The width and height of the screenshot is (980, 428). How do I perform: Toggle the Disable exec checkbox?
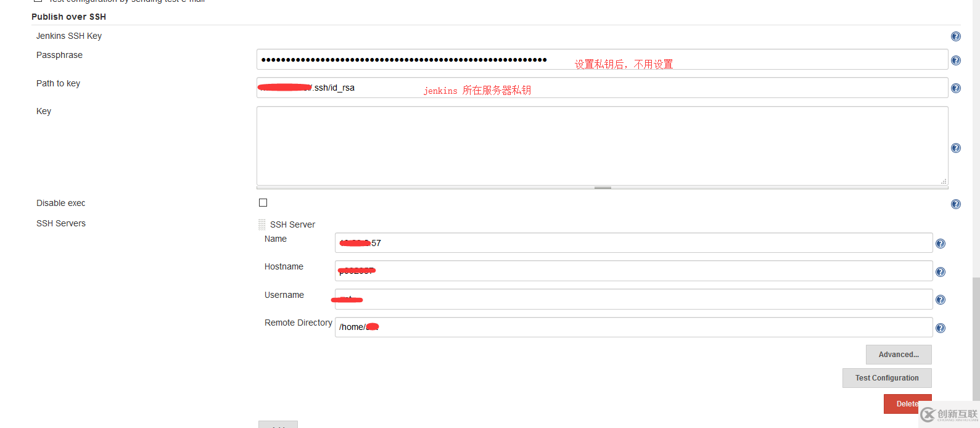[x=263, y=203]
